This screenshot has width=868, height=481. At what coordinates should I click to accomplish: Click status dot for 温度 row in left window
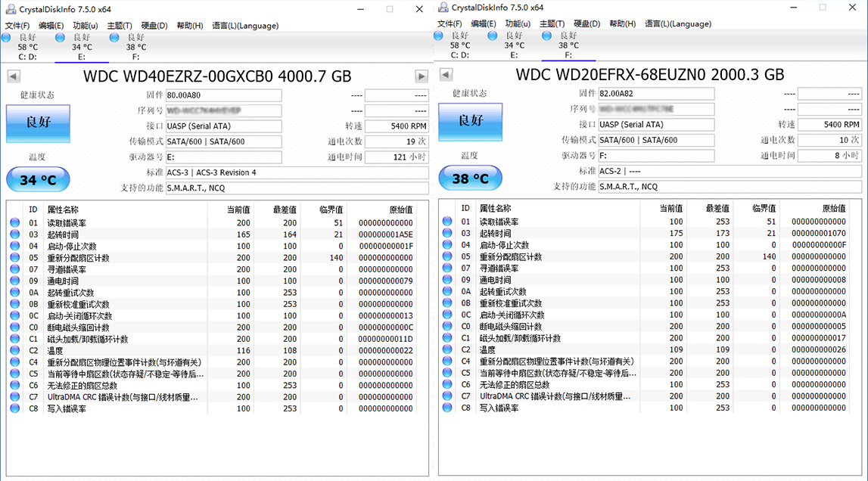point(15,350)
